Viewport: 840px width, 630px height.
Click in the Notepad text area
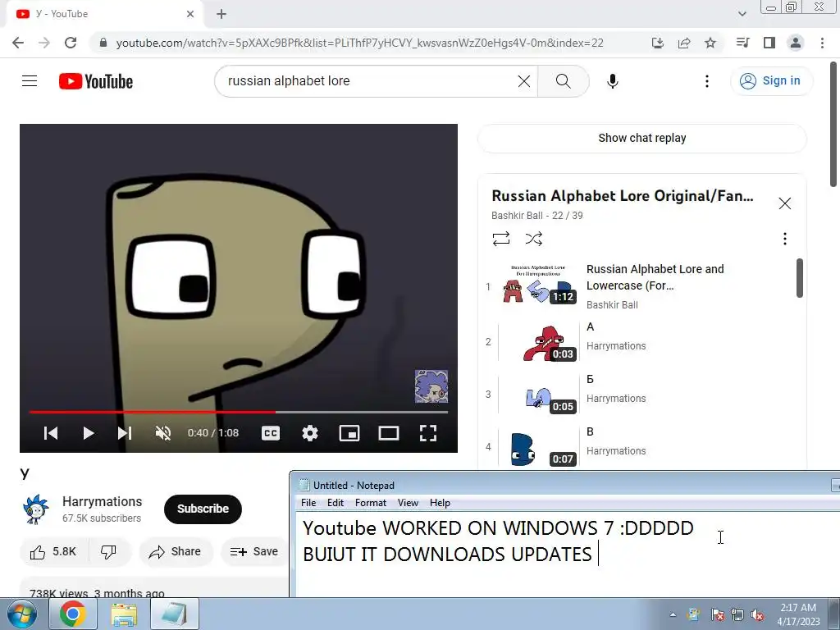(567, 554)
